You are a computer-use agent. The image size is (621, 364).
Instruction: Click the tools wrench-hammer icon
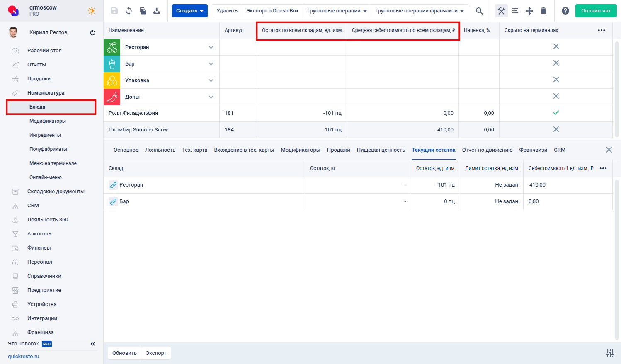(501, 11)
